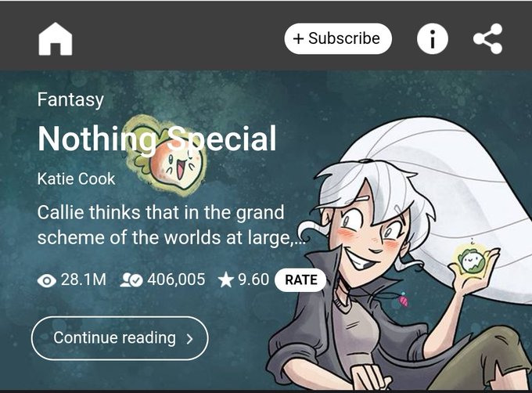Click the arrow chevron in Continue reading
Viewport: 532px width, 393px height.
pos(189,338)
